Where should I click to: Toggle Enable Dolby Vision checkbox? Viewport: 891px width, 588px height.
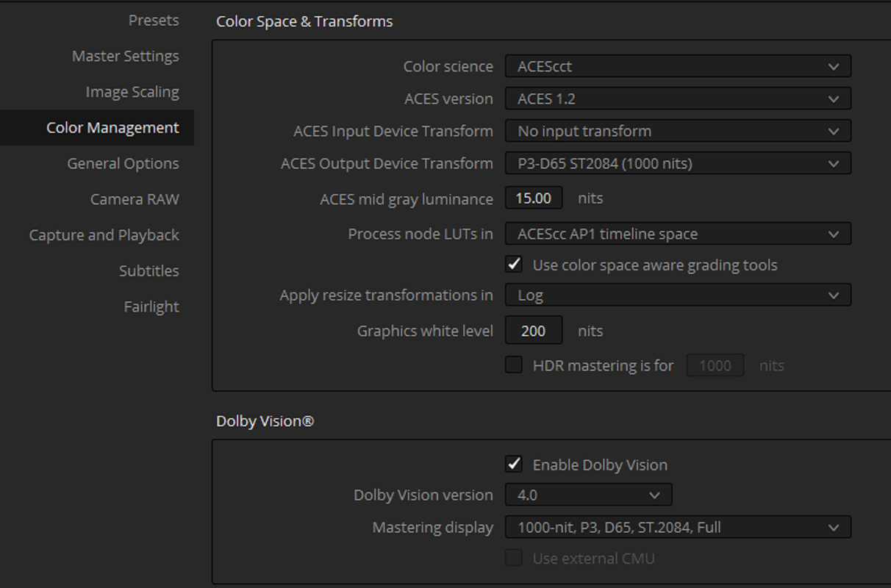514,465
